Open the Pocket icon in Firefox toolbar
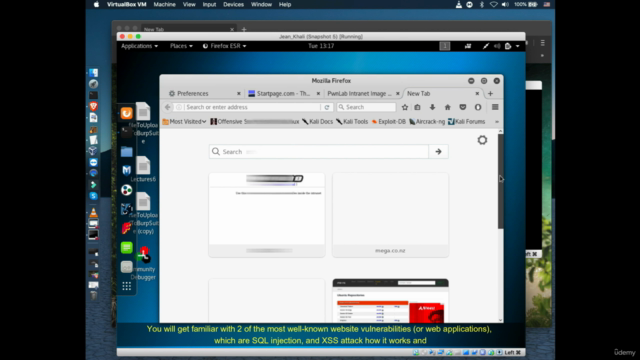The width and height of the screenshot is (640, 360). pos(462,107)
